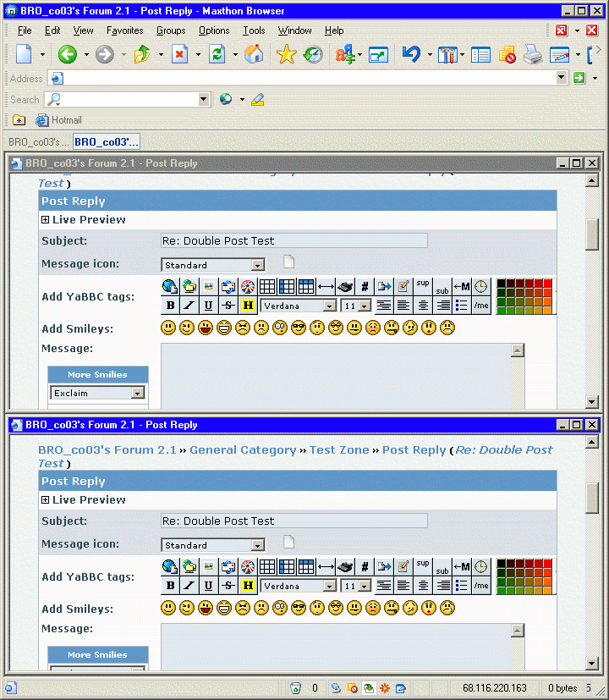Toggle strikethrough tag in lower pane
The width and height of the screenshot is (609, 700).
[x=228, y=586]
